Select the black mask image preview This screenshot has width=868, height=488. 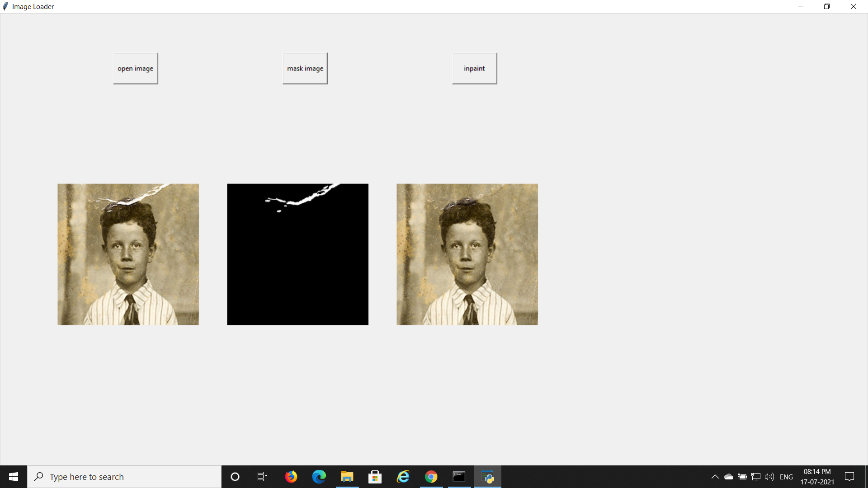pos(297,254)
